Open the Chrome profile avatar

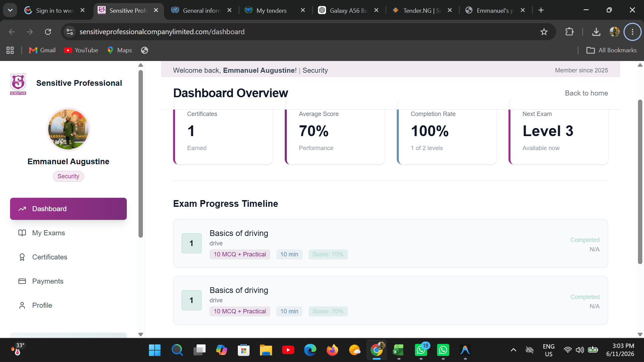[614, 32]
